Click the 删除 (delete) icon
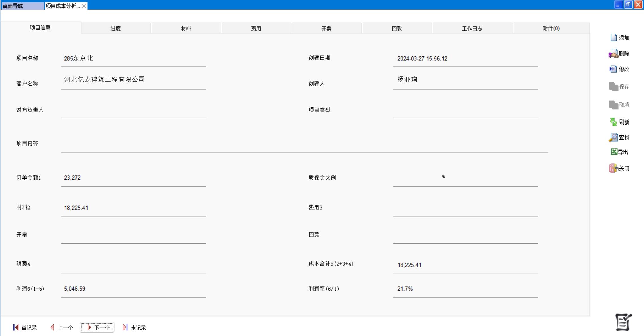644x336 pixels. click(x=614, y=54)
